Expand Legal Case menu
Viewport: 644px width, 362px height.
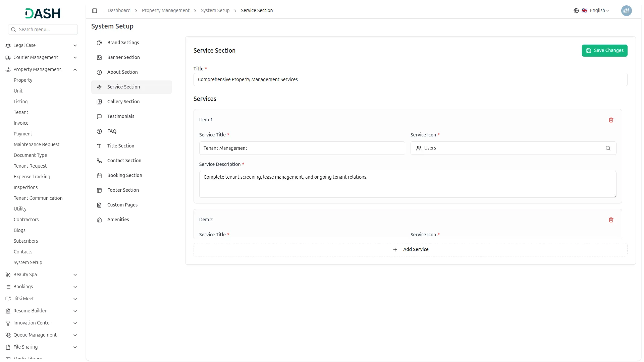pos(75,46)
